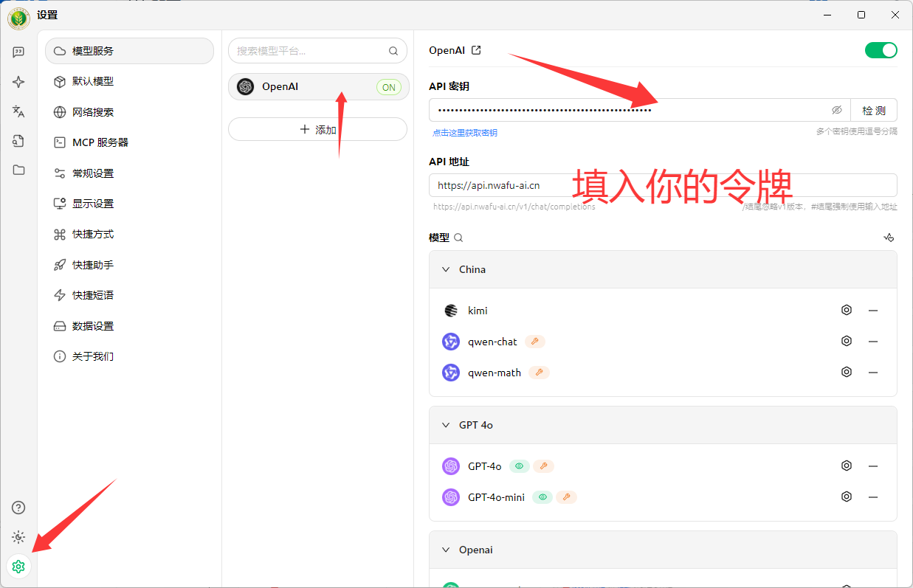Click the vision tag on GPT-4o-mini
Screen dimensions: 913x588
click(x=543, y=497)
